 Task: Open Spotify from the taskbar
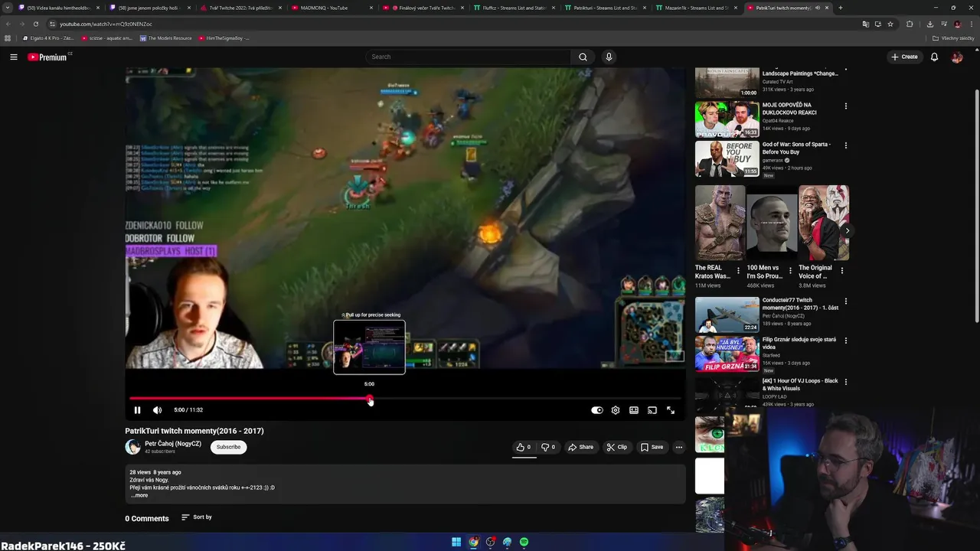[524, 542]
